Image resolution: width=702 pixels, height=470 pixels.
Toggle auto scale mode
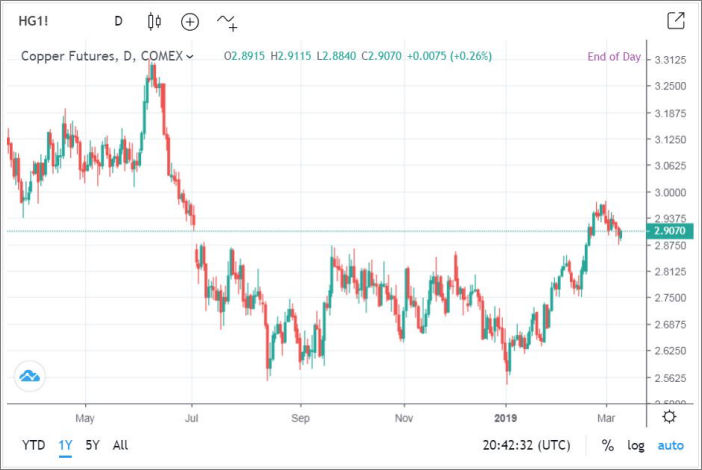(x=670, y=445)
